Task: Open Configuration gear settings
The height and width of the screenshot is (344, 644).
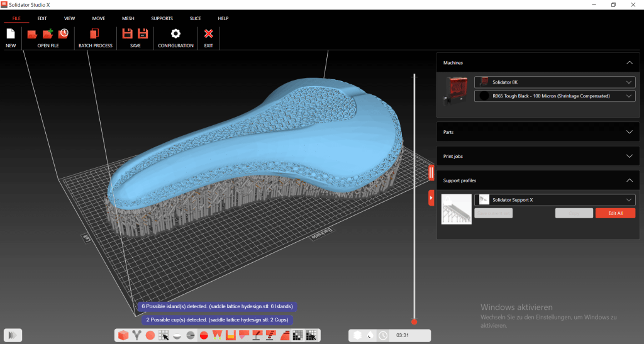Action: coord(175,34)
